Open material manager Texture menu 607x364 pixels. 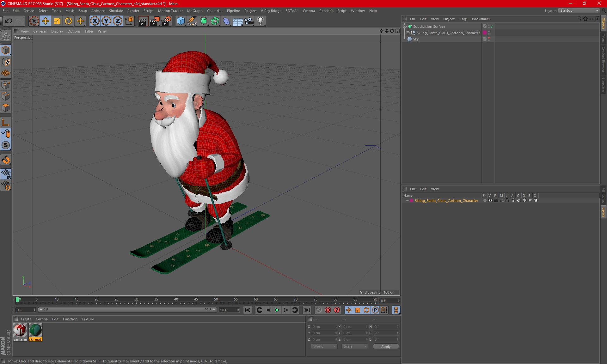click(88, 319)
